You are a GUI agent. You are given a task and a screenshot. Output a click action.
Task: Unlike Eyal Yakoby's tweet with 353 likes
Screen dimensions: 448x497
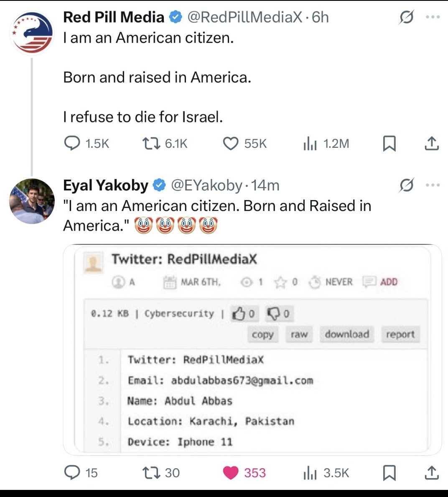[244, 473]
